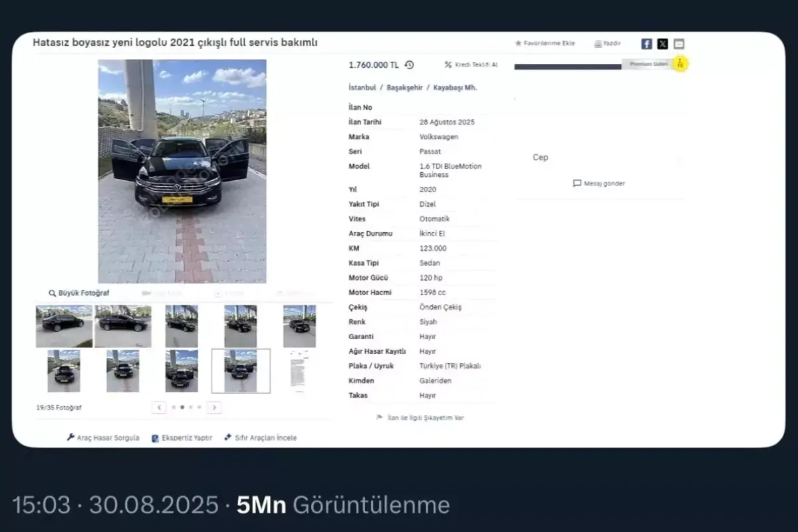
Task: Click the Kayabaşı Mh. breadcrumb location
Action: (456, 87)
